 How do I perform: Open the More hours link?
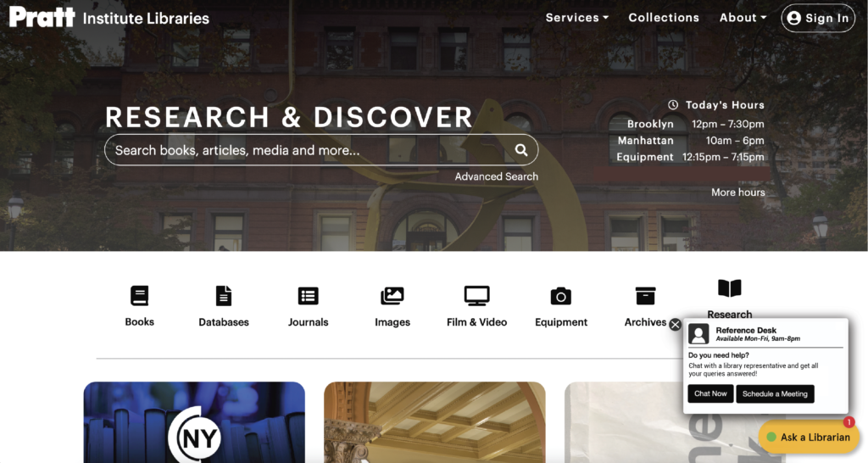pyautogui.click(x=738, y=192)
